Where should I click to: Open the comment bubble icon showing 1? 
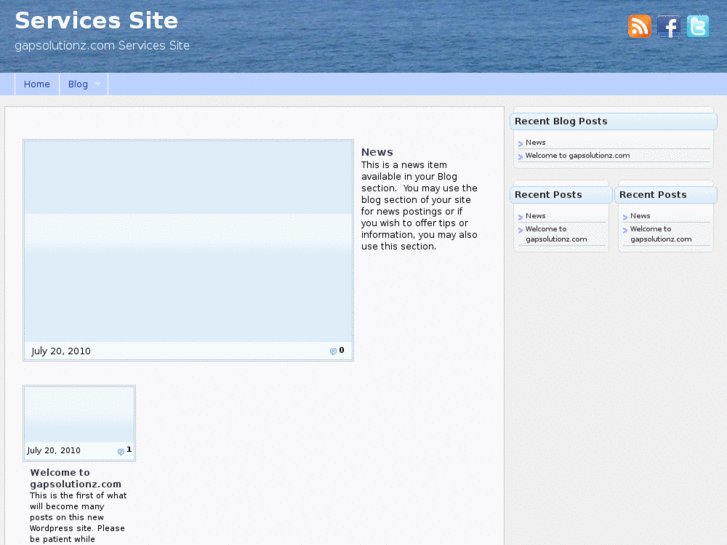121,451
